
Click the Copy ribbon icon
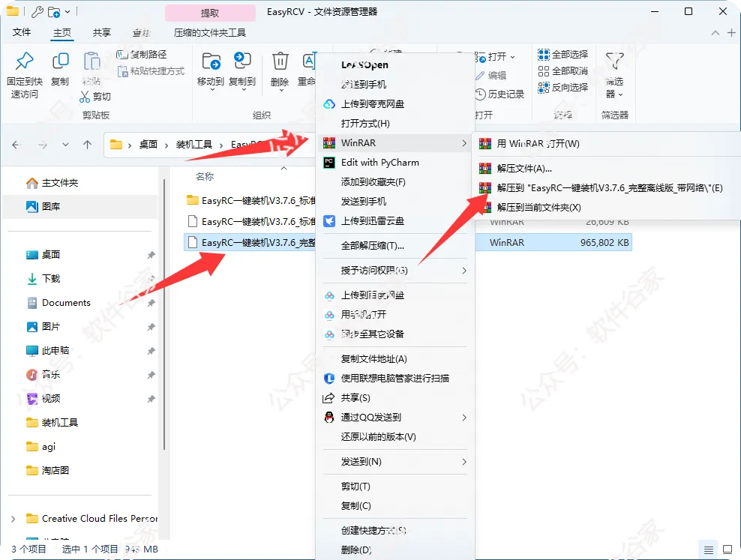pyautogui.click(x=60, y=61)
